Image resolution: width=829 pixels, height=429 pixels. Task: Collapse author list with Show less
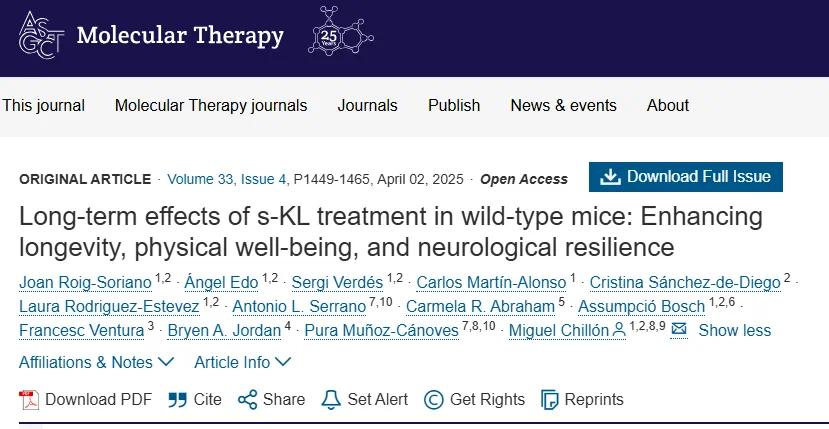735,331
